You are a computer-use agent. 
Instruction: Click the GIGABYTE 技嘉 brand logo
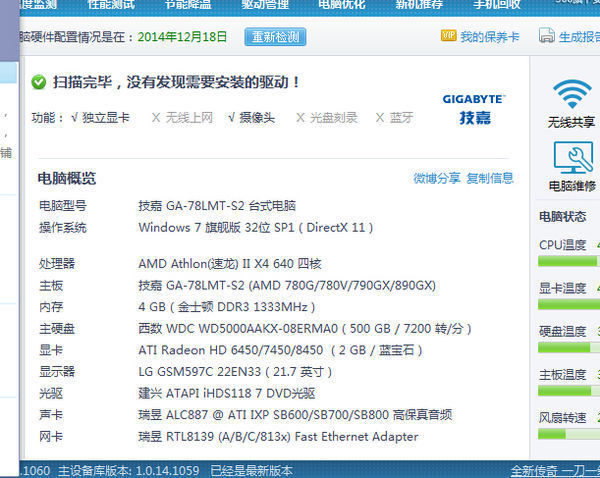474,109
